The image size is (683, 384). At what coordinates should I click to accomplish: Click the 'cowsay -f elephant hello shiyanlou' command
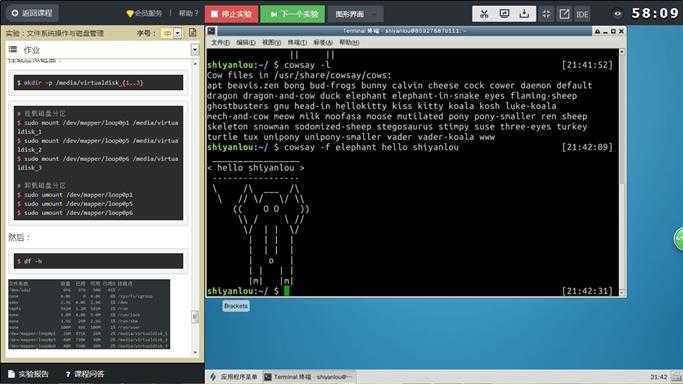point(371,147)
